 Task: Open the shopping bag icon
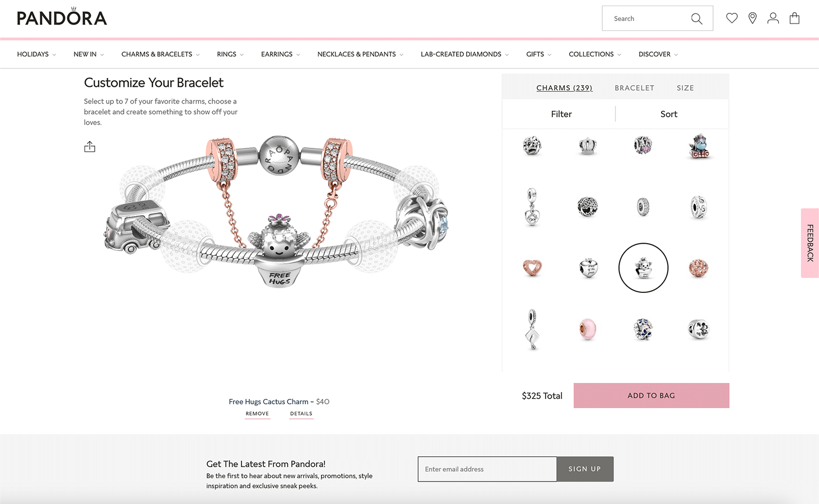tap(794, 18)
